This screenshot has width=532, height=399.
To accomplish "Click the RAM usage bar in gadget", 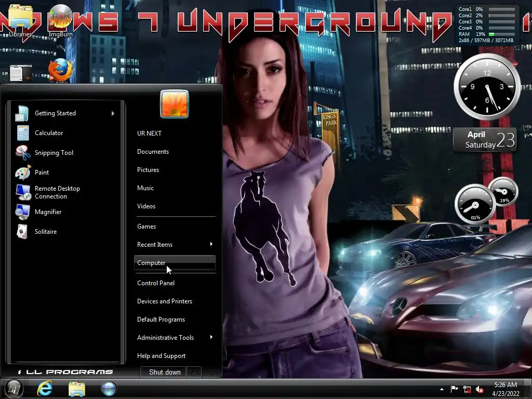I will [x=501, y=34].
